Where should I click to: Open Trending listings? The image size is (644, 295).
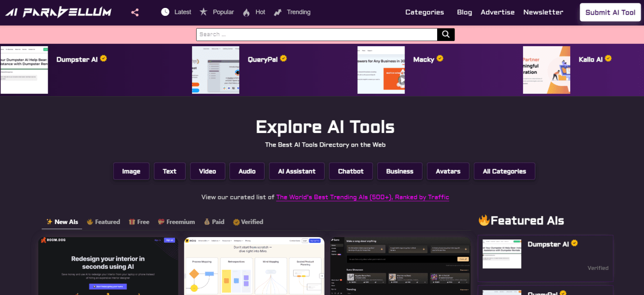pyautogui.click(x=298, y=12)
